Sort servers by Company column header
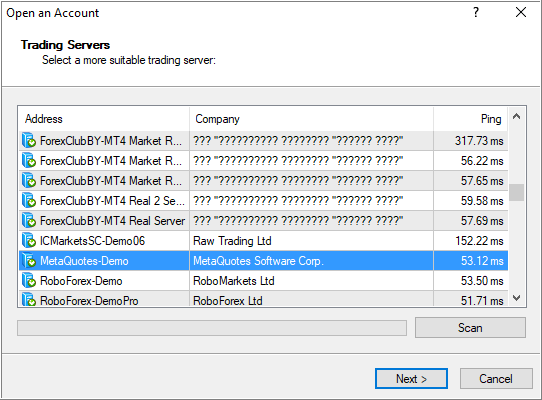Screen dimensions: 542x400 (x=311, y=119)
